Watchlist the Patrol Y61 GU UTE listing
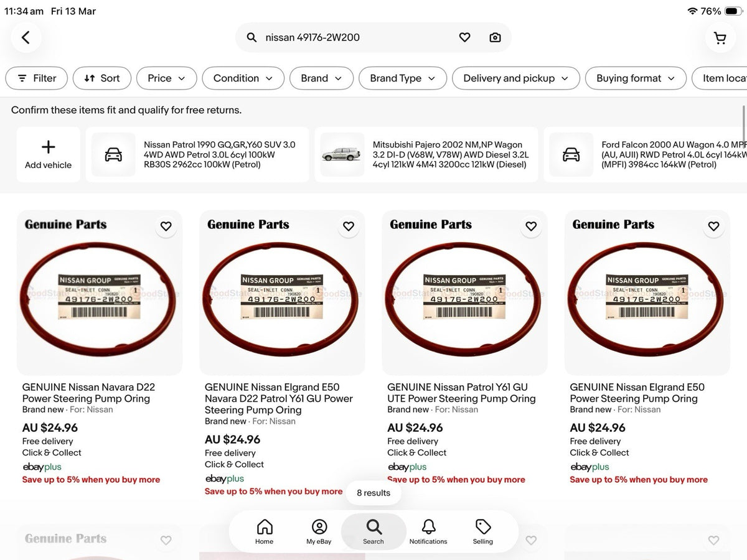The height and width of the screenshot is (560, 747). coord(531,226)
